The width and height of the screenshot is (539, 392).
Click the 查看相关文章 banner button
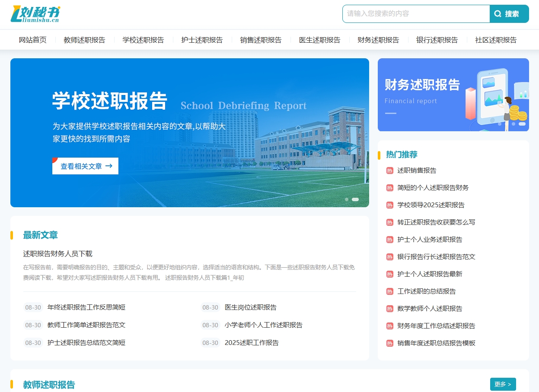pos(85,166)
